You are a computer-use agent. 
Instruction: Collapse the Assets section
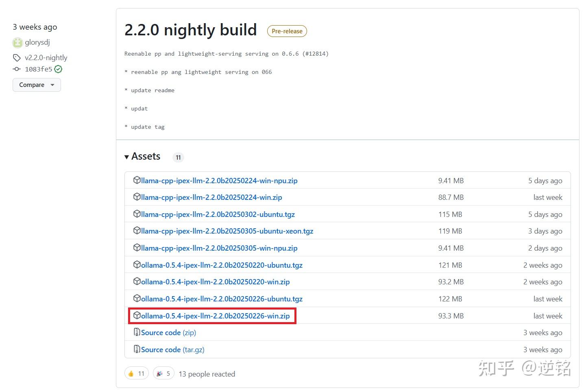pos(142,156)
